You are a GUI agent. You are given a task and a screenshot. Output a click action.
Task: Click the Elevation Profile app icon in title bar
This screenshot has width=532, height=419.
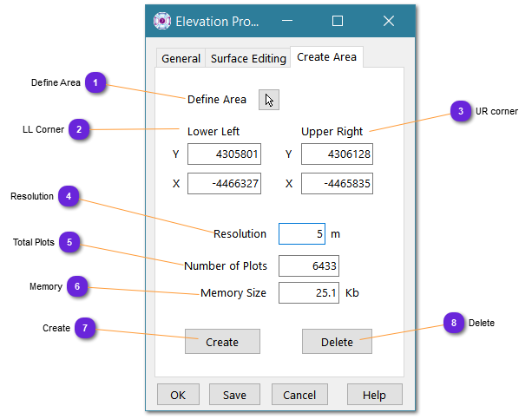pyautogui.click(x=162, y=21)
